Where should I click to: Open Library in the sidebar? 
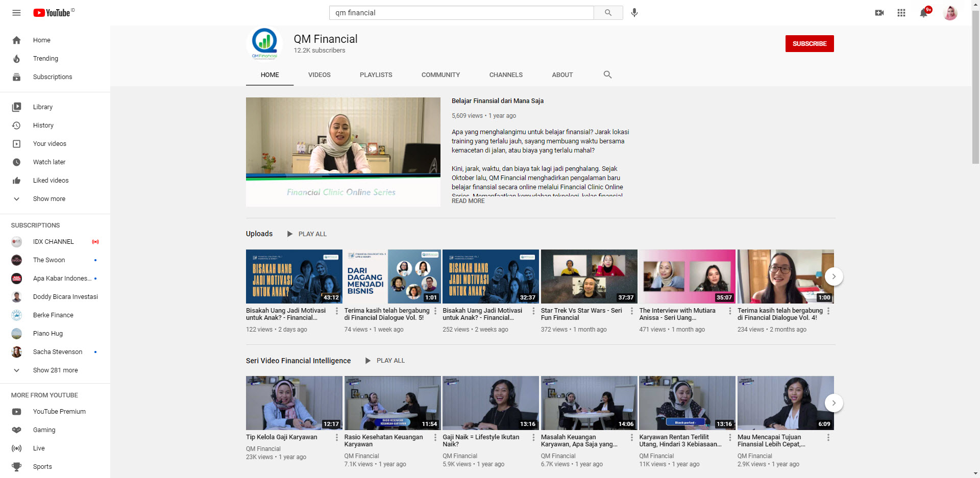55,107
